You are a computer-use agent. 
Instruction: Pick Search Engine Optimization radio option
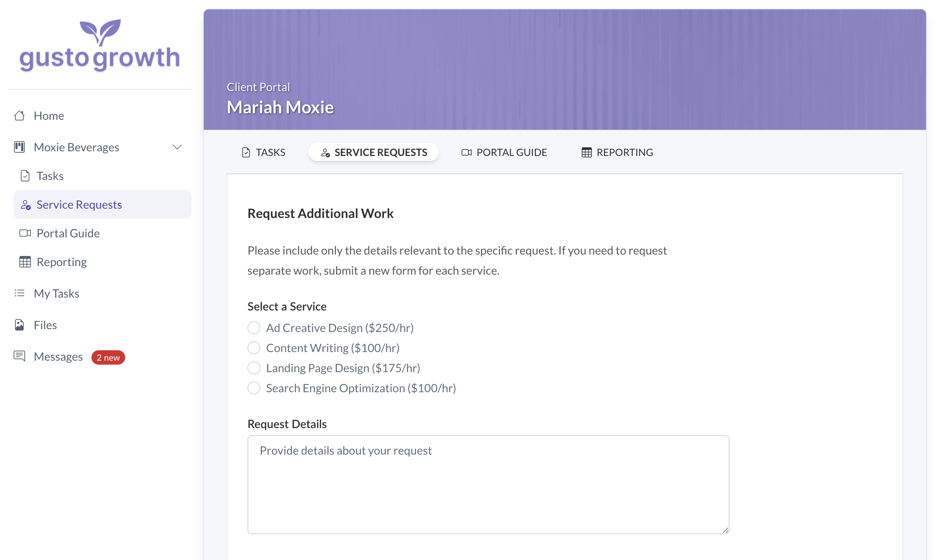click(x=254, y=388)
